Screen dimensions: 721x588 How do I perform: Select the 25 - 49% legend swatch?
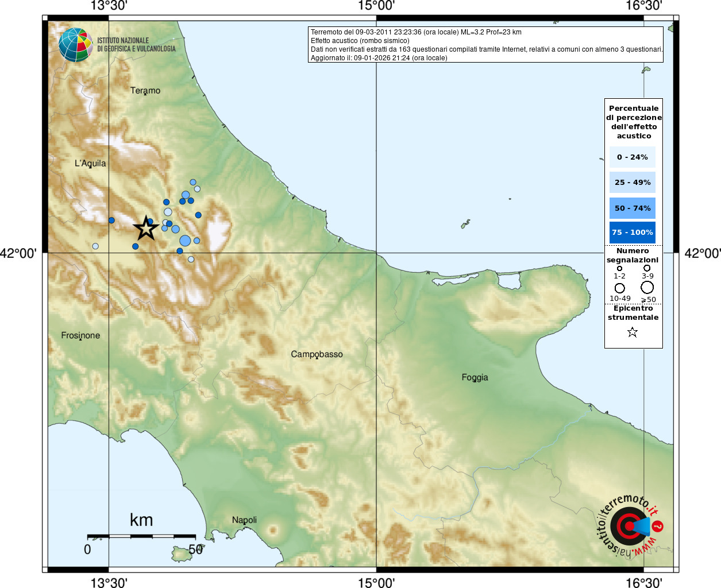coord(632,182)
